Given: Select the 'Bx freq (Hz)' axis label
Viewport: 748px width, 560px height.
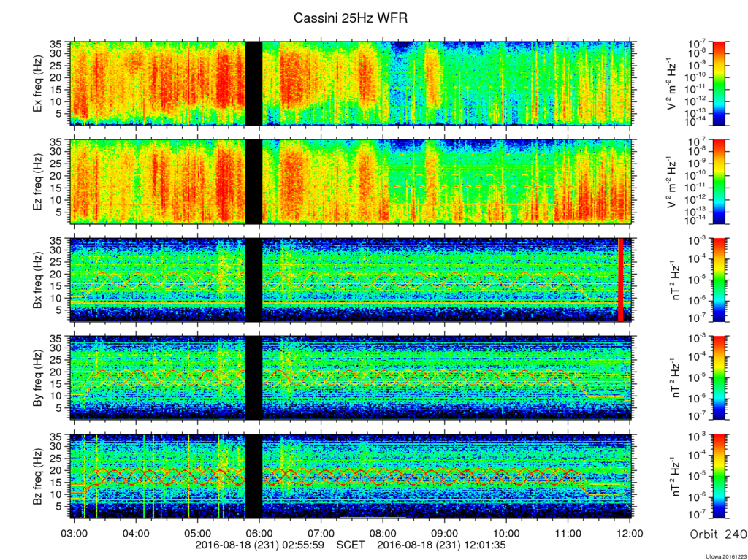Looking at the screenshot, I should 38,280.
